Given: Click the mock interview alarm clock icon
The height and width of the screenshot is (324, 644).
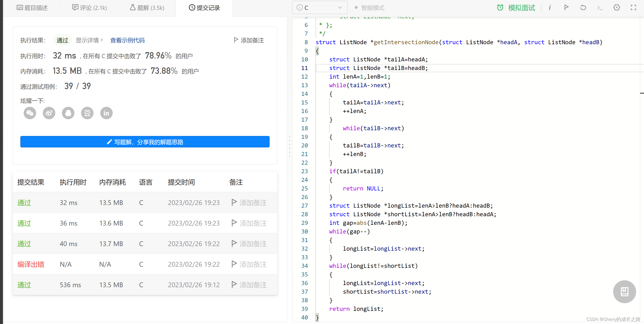Looking at the screenshot, I should [500, 7].
